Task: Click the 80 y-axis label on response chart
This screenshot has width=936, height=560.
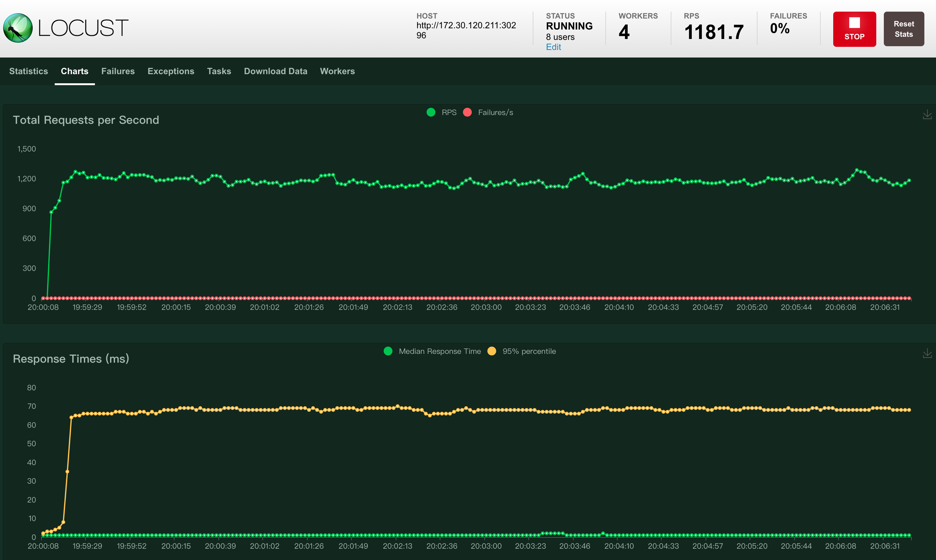Action: pos(31,388)
